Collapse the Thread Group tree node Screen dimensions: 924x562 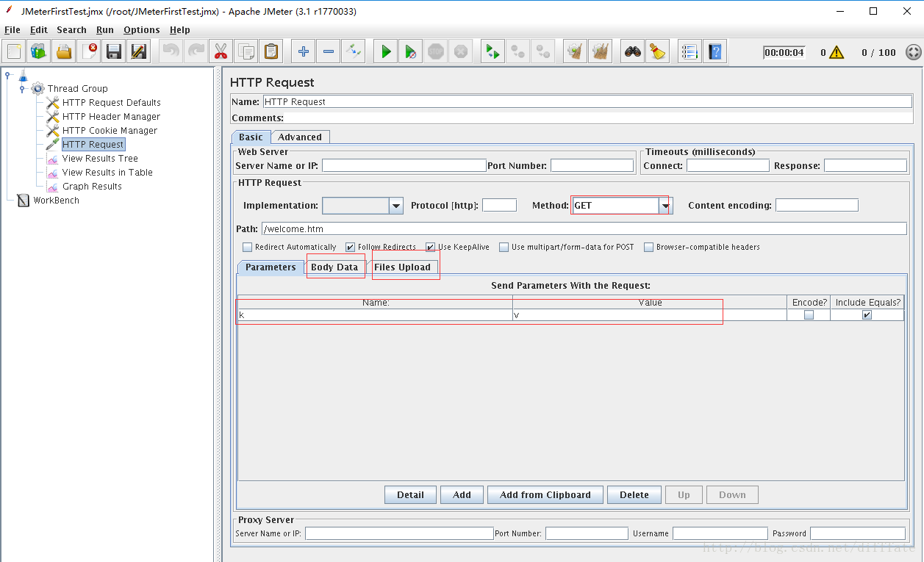point(22,89)
